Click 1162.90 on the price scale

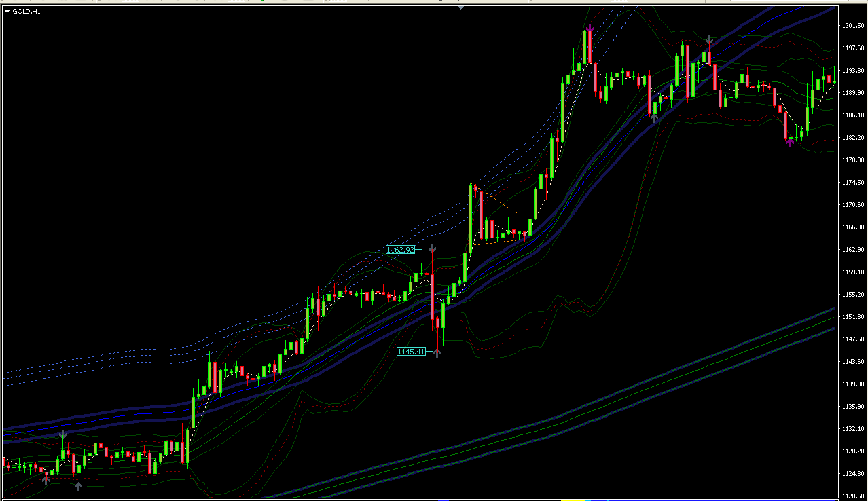coord(852,250)
